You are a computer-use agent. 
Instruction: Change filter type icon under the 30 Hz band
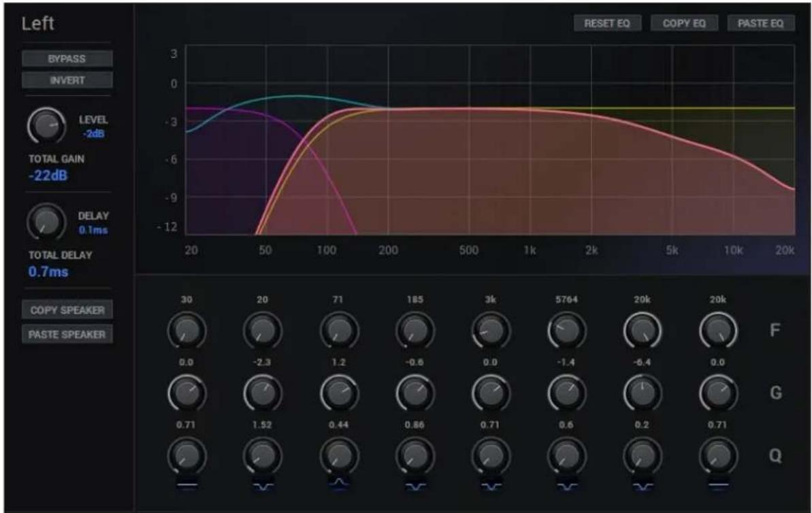point(187,486)
